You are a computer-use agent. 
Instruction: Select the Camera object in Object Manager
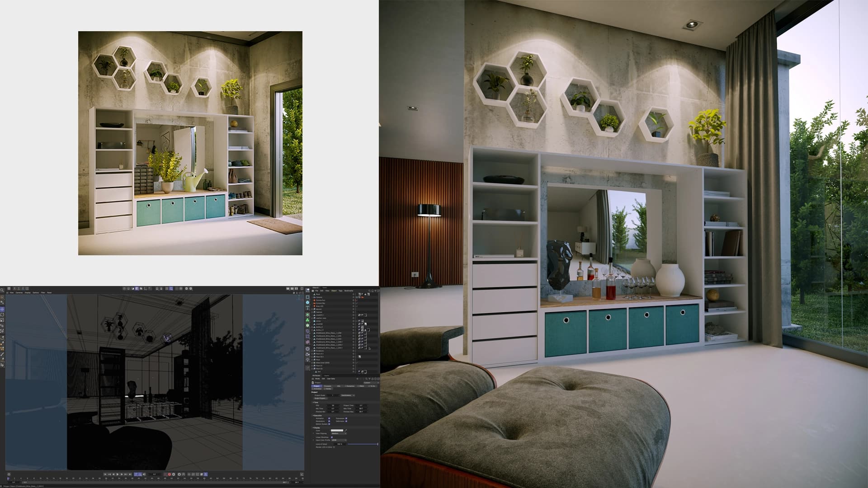coord(319,297)
